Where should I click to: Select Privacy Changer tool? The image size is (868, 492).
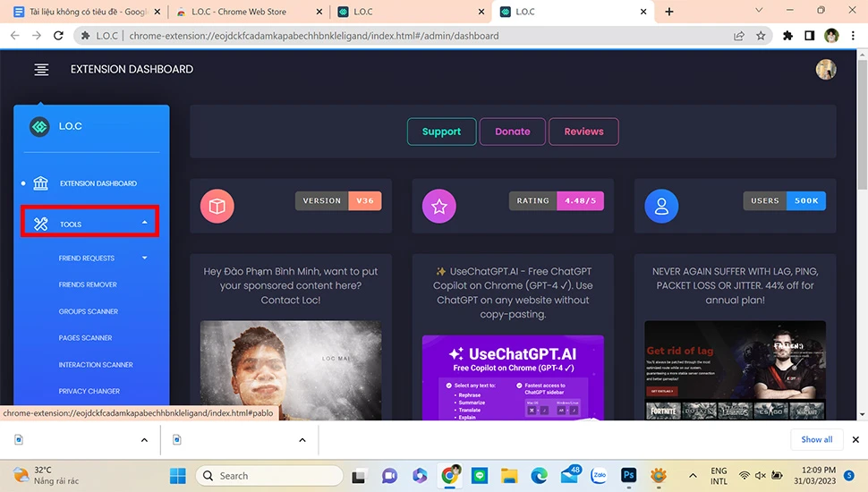click(x=89, y=391)
